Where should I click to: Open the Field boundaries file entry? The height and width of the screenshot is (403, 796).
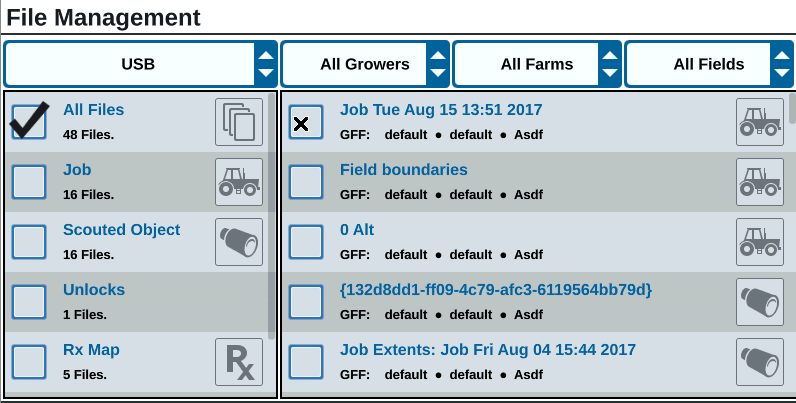click(403, 170)
